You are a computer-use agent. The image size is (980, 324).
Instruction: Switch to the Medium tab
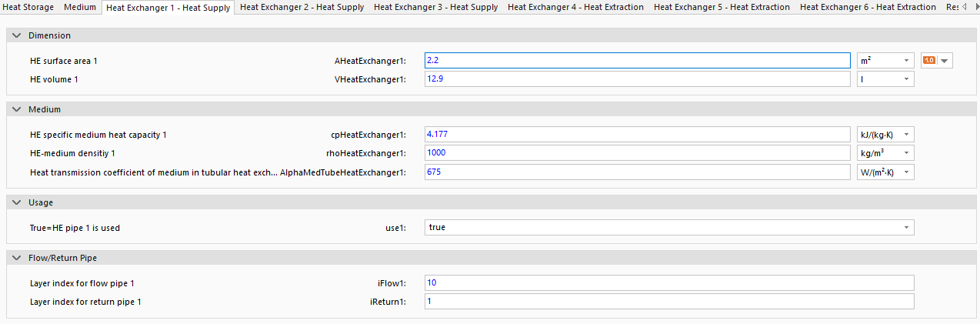pyautogui.click(x=80, y=7)
